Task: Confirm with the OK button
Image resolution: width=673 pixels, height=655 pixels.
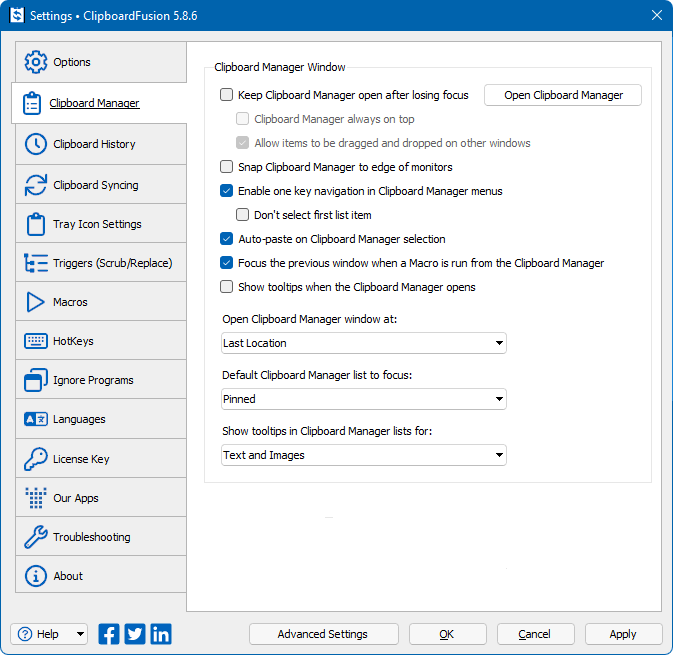Action: pos(447,634)
